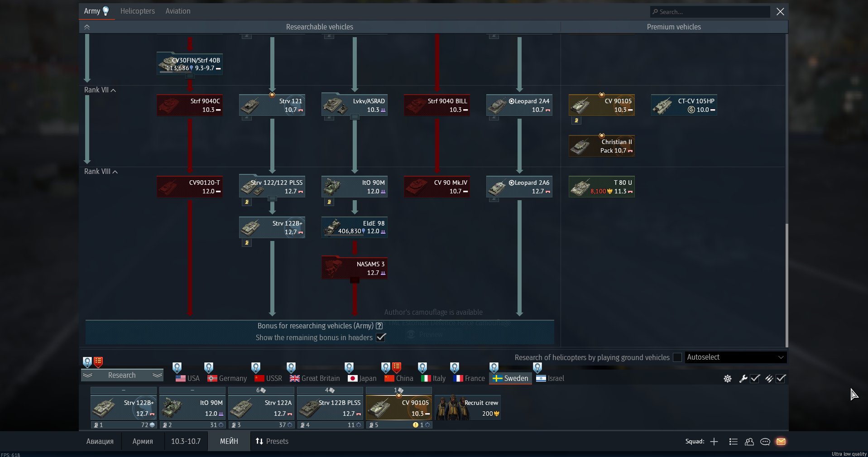Screen dimensions: 868x457
Task: Select the Japan nation tab
Action: point(362,379)
